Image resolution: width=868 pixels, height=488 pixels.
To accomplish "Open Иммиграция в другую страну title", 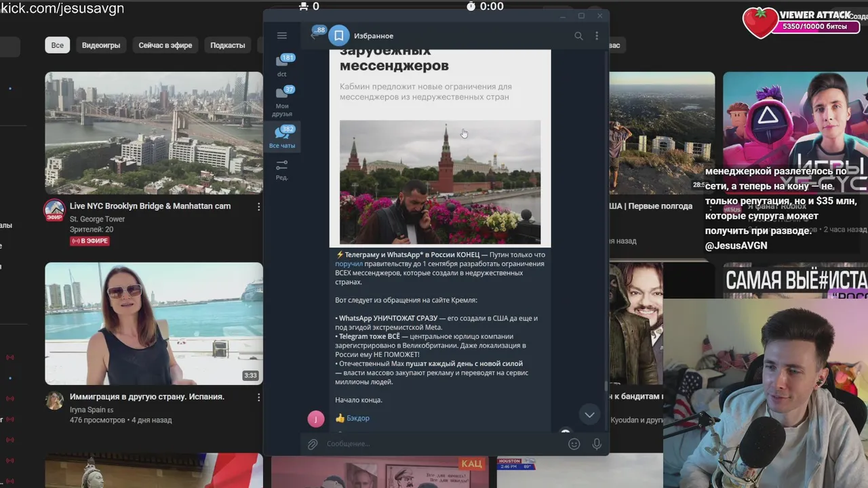I will tap(147, 396).
